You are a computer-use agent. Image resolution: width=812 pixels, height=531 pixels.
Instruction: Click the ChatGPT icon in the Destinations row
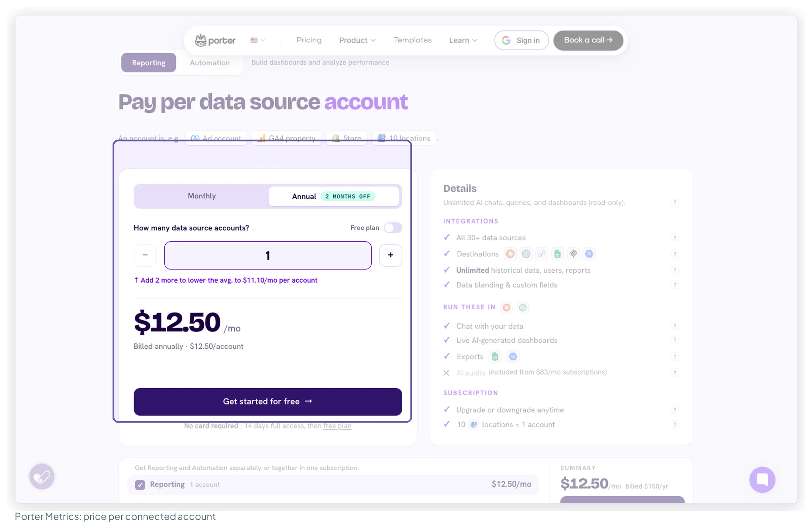point(526,254)
